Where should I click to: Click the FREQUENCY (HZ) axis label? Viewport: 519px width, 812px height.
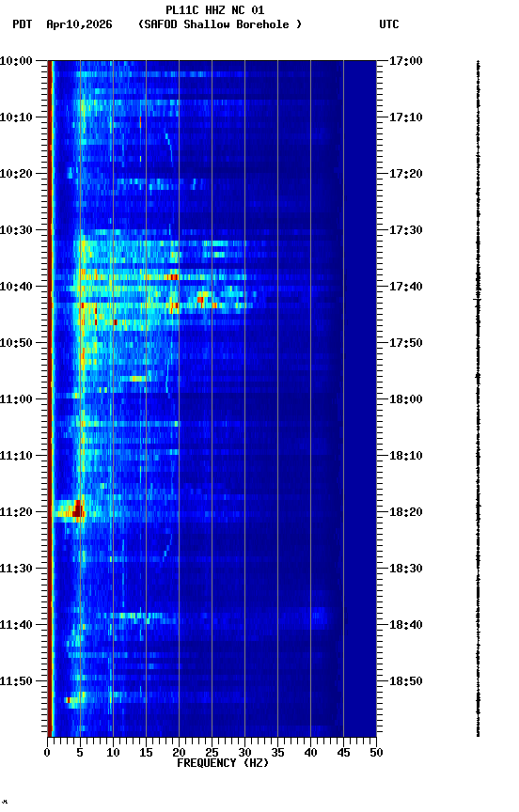[223, 763]
